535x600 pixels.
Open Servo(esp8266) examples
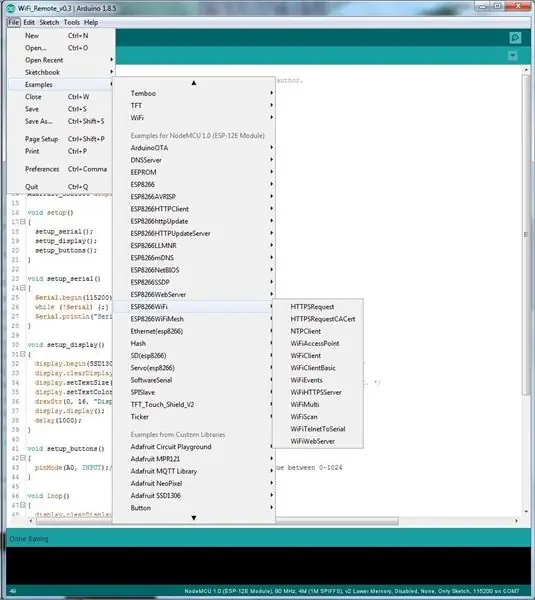click(x=194, y=368)
